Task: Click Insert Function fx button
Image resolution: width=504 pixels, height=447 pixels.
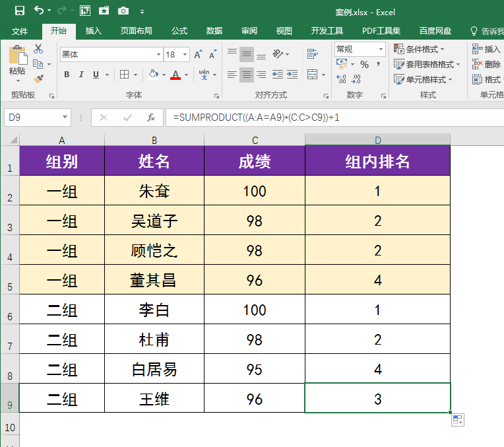Action: [x=151, y=118]
